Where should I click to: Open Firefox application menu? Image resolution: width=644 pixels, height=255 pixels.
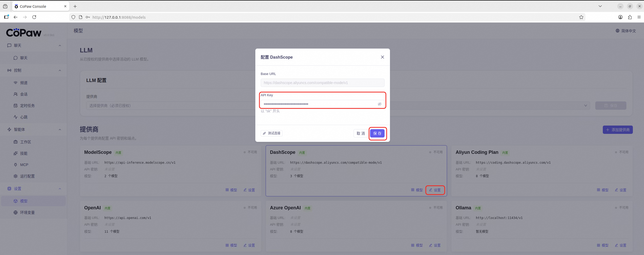[639, 17]
